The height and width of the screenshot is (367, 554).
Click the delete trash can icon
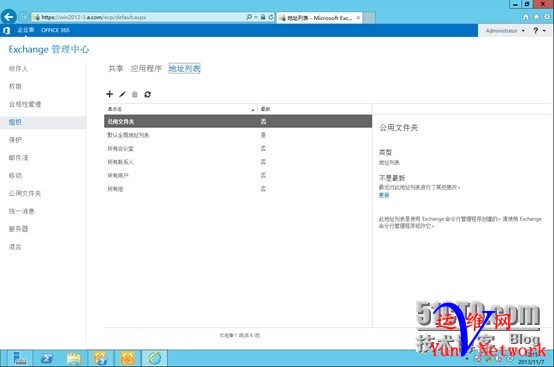point(135,94)
